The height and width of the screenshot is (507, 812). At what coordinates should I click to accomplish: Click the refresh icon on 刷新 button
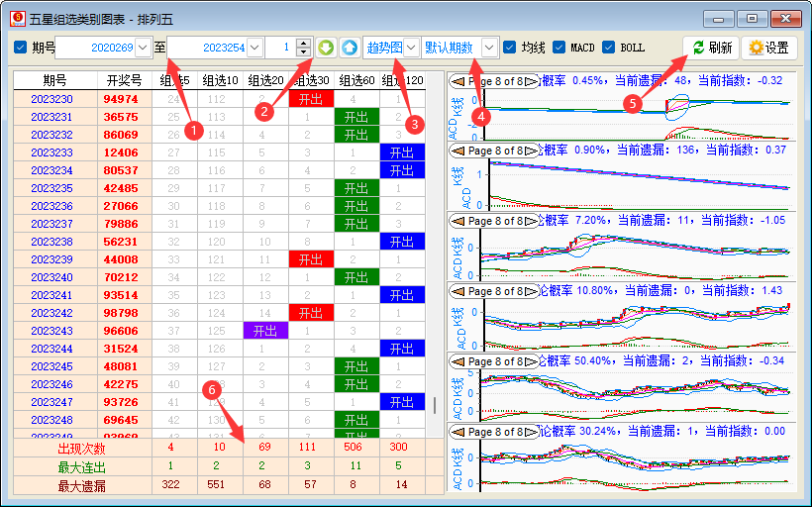(x=698, y=48)
